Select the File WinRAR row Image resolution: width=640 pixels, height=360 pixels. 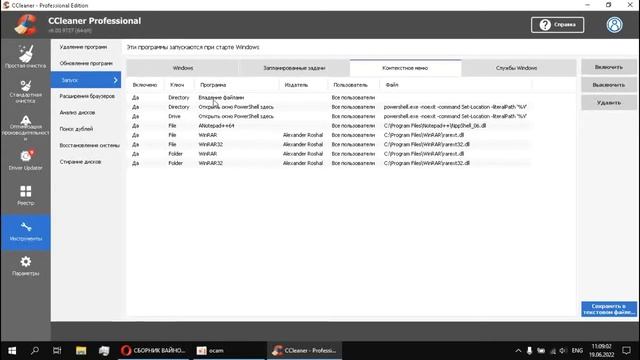tap(329, 135)
